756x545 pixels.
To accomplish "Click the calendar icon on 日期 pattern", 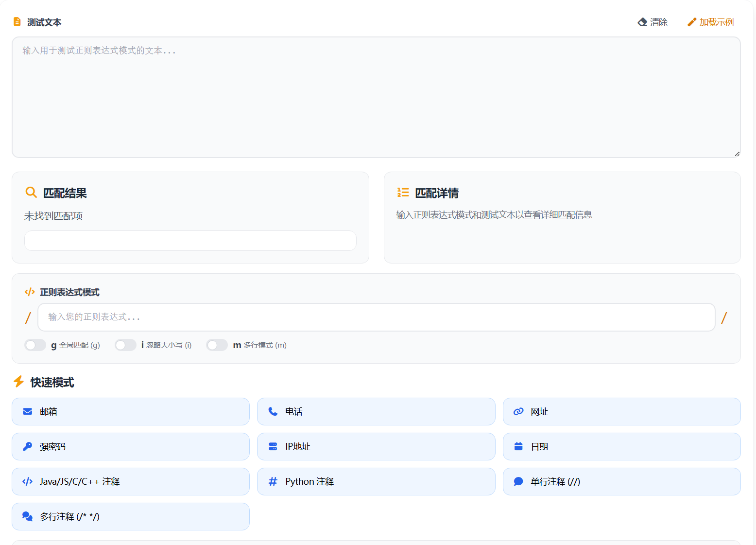I will (518, 446).
